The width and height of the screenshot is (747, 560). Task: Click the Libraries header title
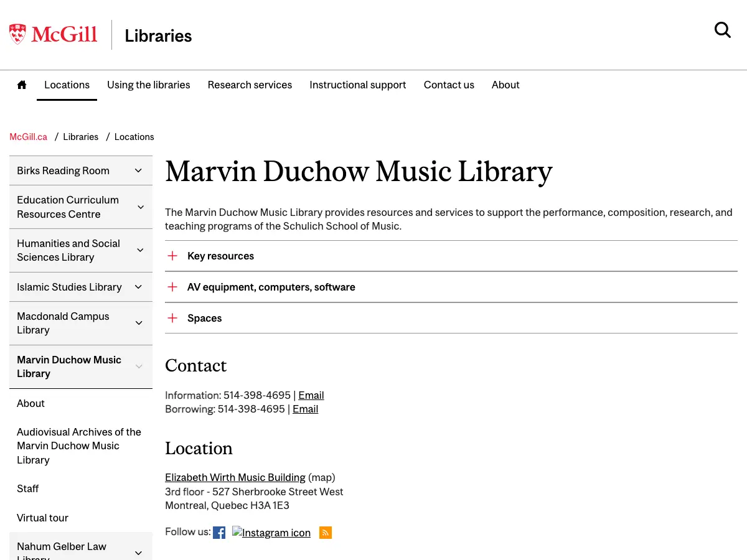pos(158,35)
